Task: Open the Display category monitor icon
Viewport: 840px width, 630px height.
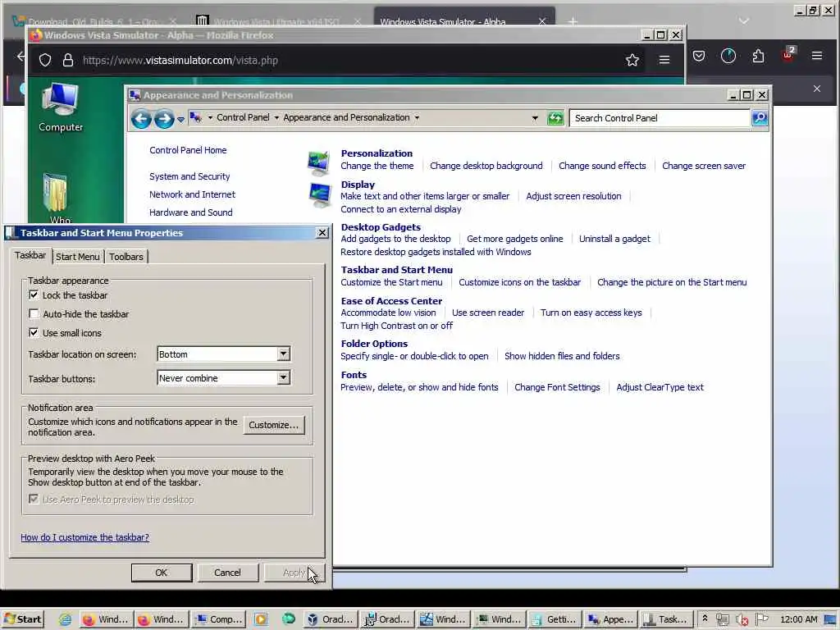Action: [320, 195]
